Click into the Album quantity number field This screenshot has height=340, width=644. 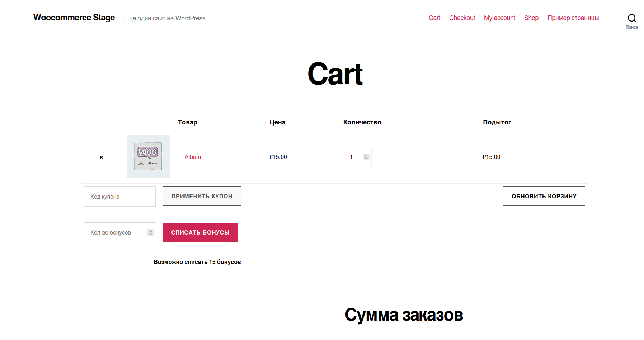point(353,157)
